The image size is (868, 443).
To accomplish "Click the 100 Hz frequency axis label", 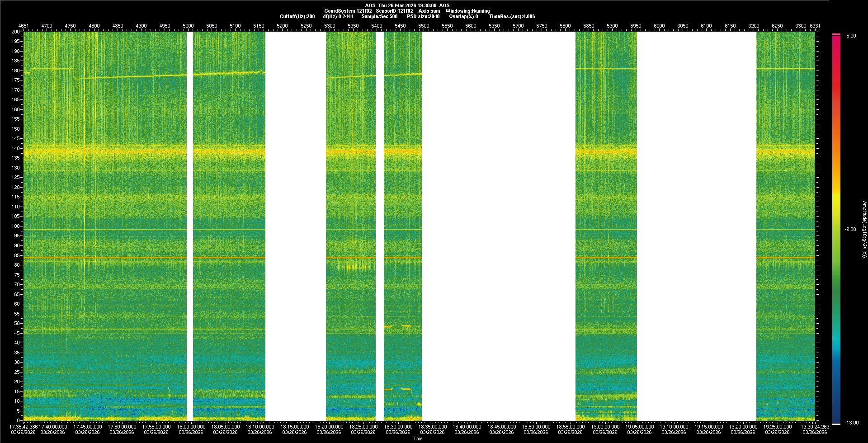I will pyautogui.click(x=16, y=226).
